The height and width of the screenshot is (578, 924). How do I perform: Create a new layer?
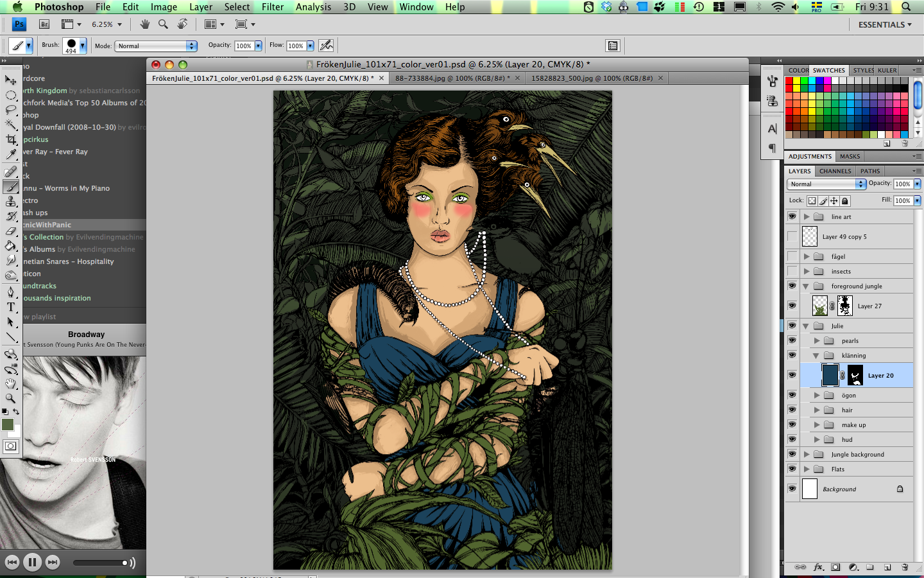point(887,567)
